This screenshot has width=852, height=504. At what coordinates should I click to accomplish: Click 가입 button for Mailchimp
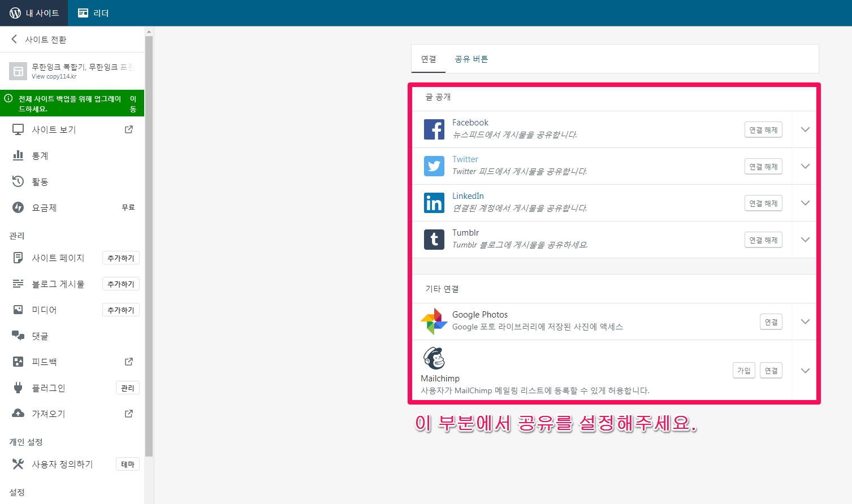[743, 371]
